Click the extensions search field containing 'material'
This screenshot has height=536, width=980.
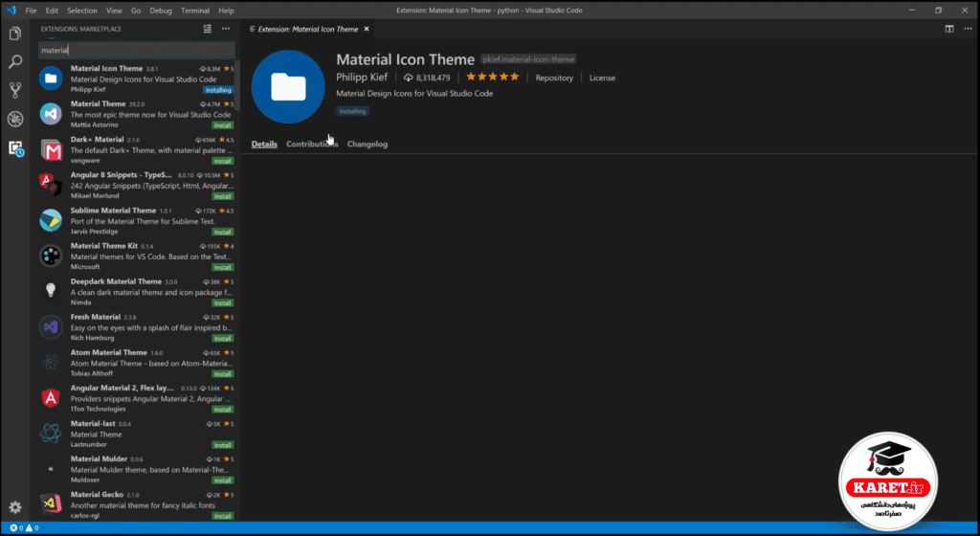(137, 50)
